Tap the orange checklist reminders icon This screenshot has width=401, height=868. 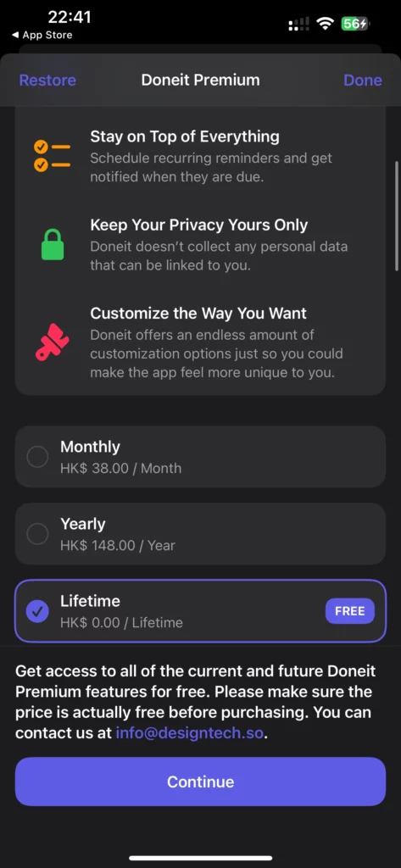52,156
